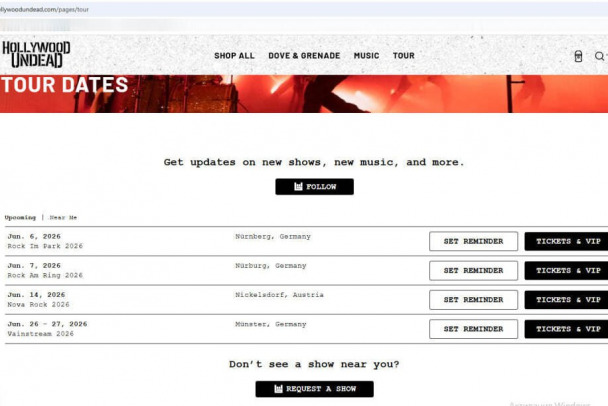This screenshot has height=406, width=608.
Task: Get Tickets & VIP for Nürnberg show
Action: point(567,241)
